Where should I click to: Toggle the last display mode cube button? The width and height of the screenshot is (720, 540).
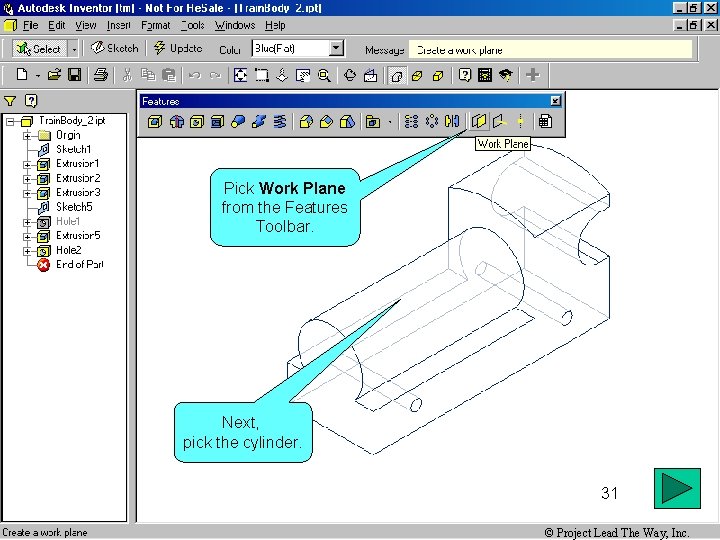pyautogui.click(x=438, y=75)
